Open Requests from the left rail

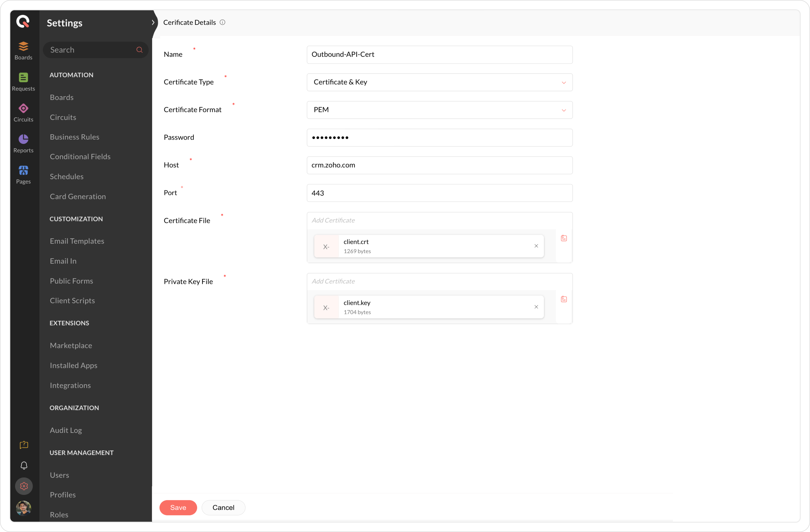[23, 82]
